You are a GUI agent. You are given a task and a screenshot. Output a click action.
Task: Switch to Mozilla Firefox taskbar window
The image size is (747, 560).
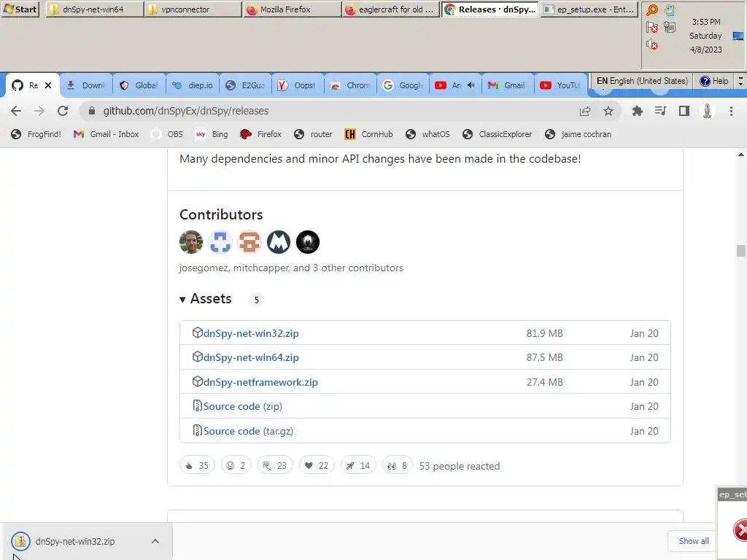click(292, 9)
